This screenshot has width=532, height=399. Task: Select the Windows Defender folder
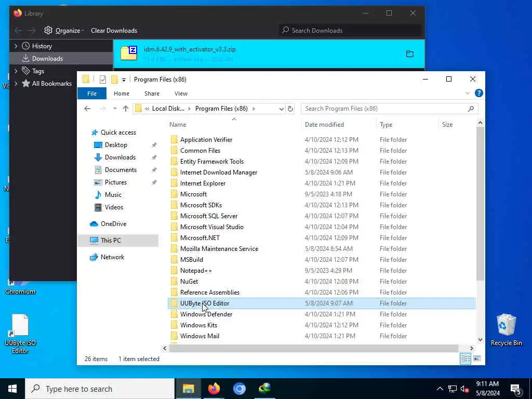(x=206, y=314)
